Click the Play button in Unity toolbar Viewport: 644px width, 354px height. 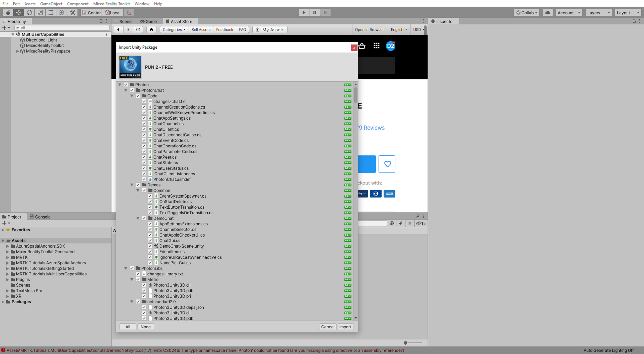coord(304,12)
